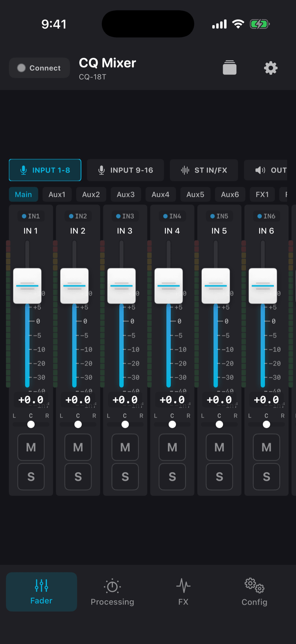Tap the Connect button
This screenshot has width=296, height=644.
click(x=39, y=68)
